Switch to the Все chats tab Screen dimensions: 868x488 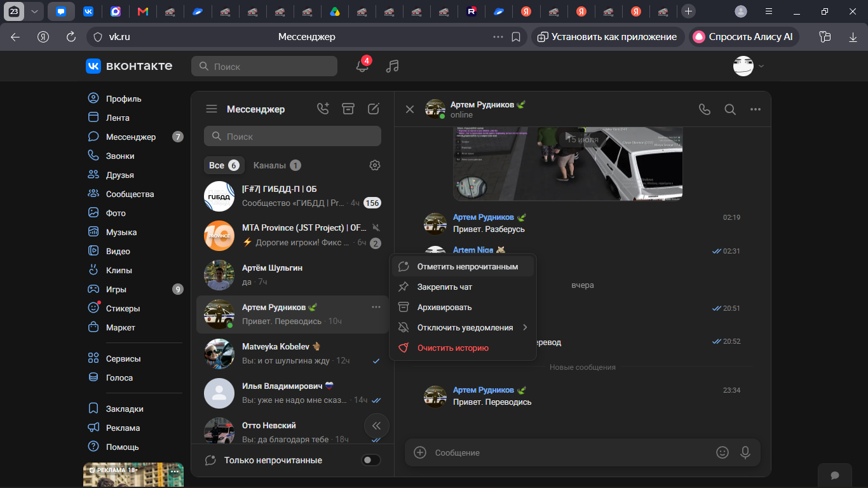coord(224,165)
